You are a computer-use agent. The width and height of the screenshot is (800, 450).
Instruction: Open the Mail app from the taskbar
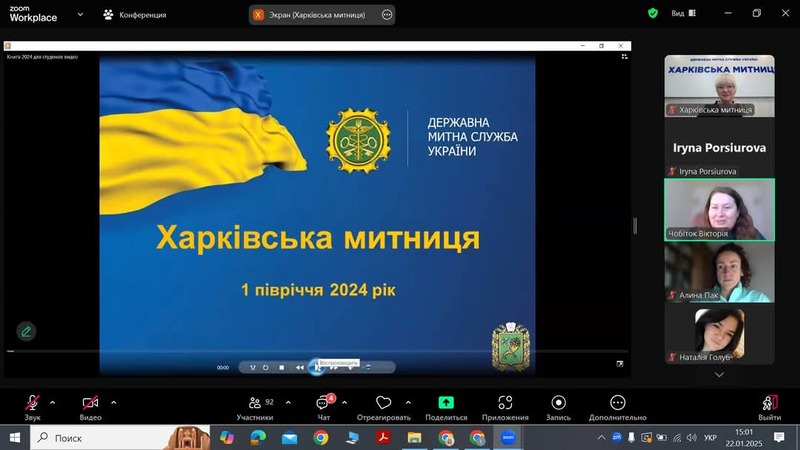(289, 438)
